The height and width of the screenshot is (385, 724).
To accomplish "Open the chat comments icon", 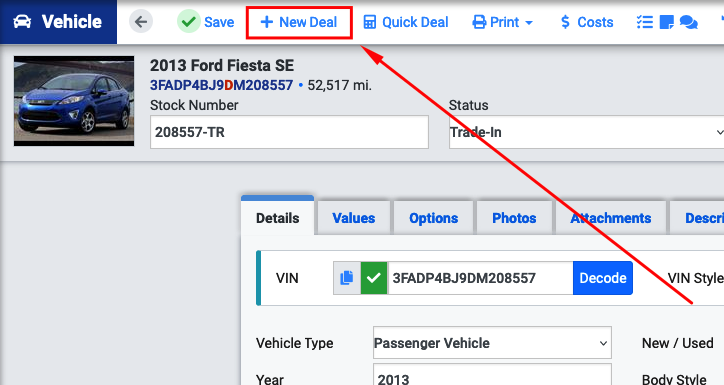I will click(x=688, y=22).
